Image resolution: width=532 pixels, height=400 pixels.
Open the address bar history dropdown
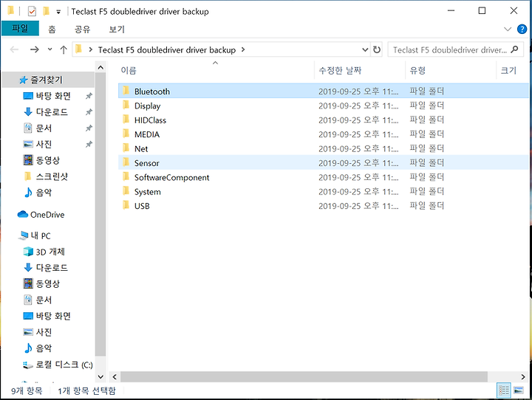(365, 50)
